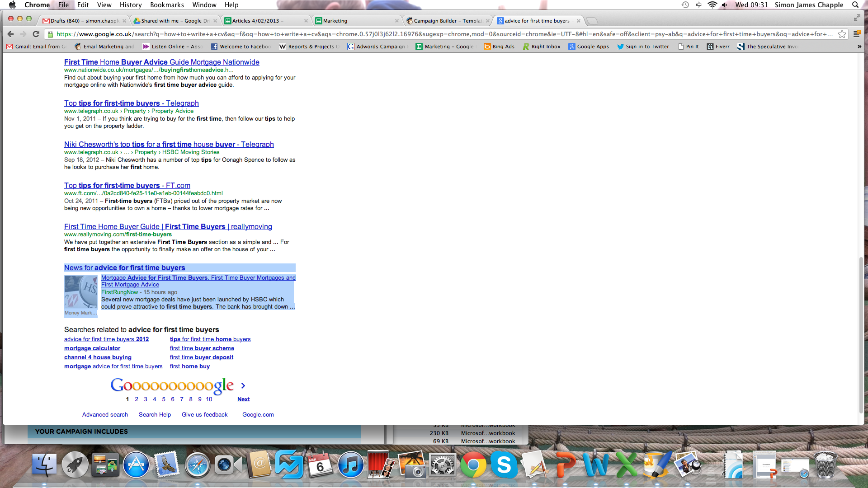868x488 pixels.
Task: Bookmark this page with the star icon
Action: [842, 34]
